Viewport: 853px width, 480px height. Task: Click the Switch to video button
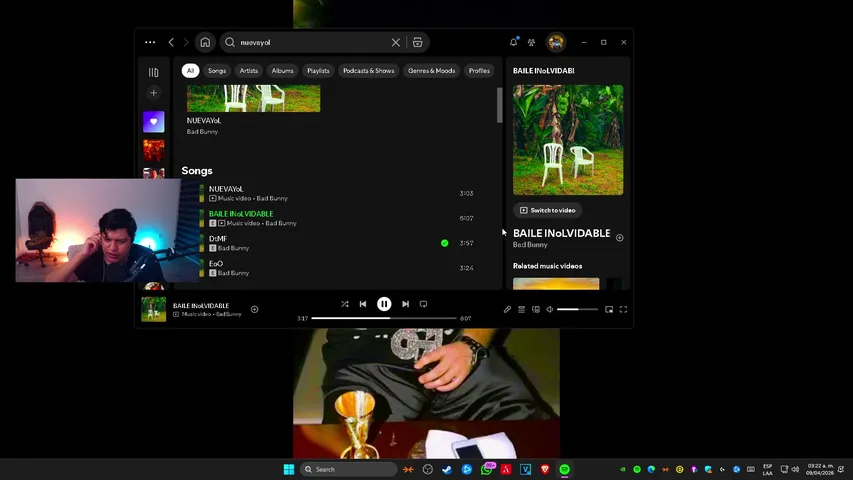[x=547, y=210]
